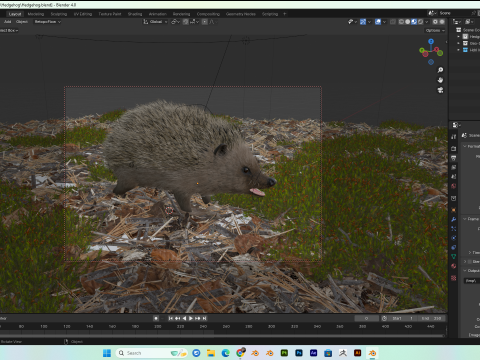The width and height of the screenshot is (480, 360).
Task: Open the Object Constraints properties tab
Action: (x=453, y=247)
